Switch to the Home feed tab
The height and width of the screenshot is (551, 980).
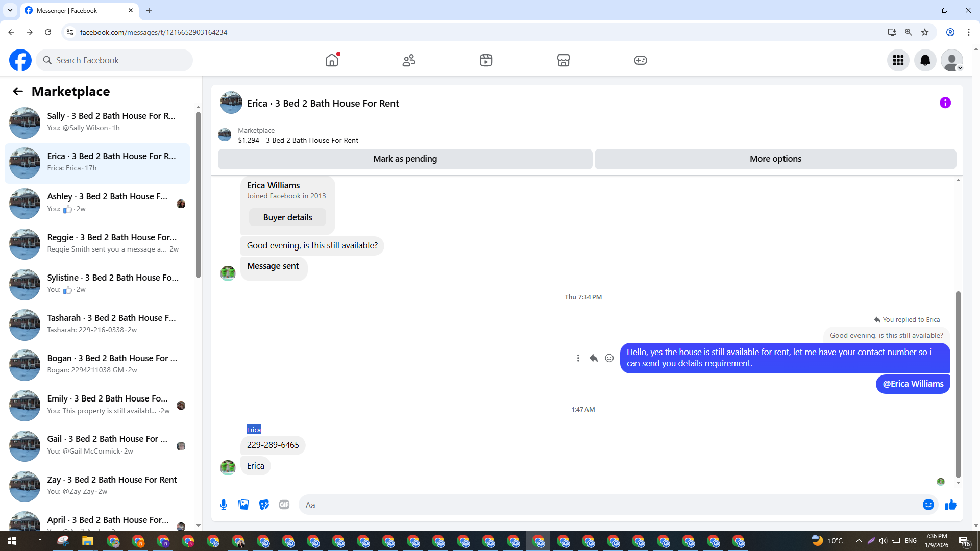click(x=332, y=60)
